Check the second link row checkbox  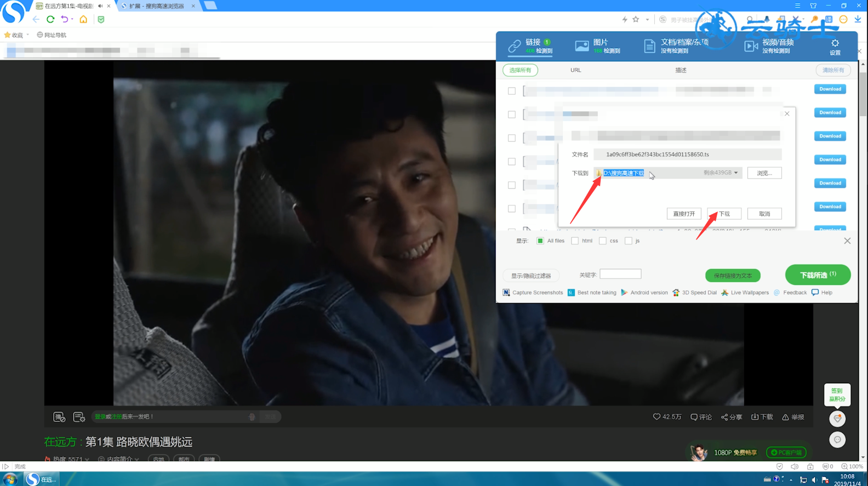pyautogui.click(x=512, y=115)
